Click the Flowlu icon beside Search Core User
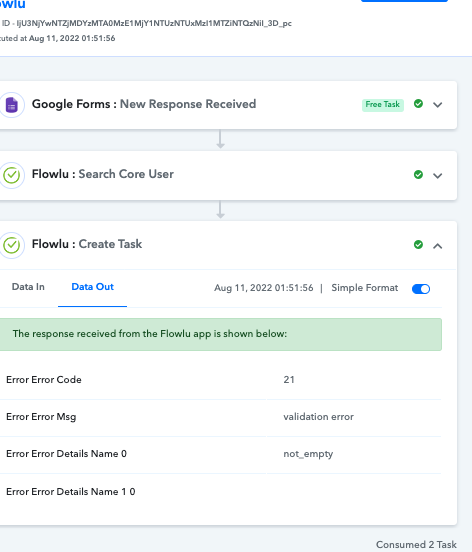 12,175
